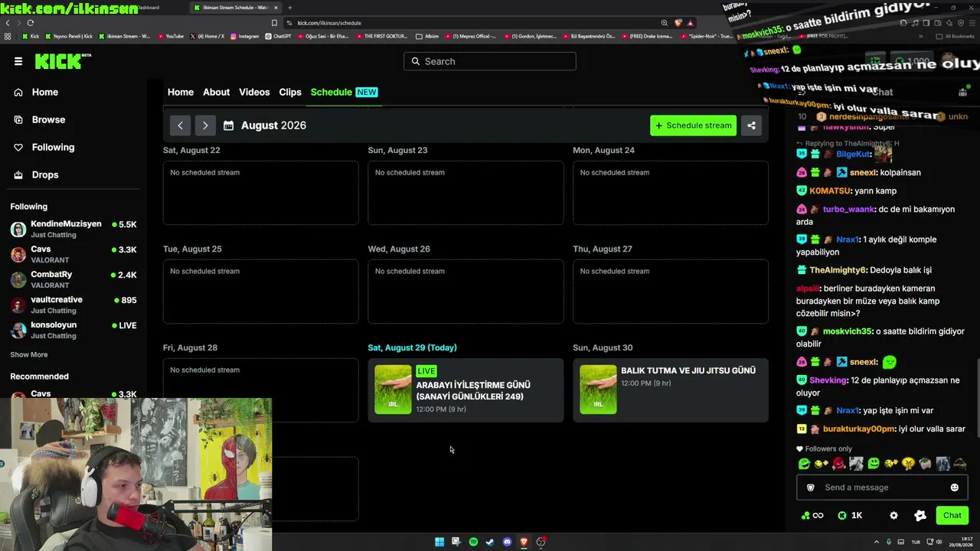980x551 pixels.
Task: Open Windows Start menu
Action: tap(439, 542)
